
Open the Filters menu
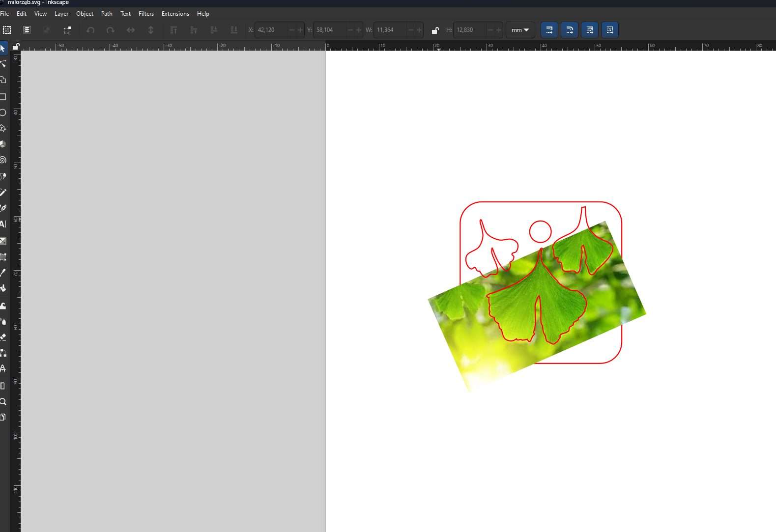pos(146,14)
